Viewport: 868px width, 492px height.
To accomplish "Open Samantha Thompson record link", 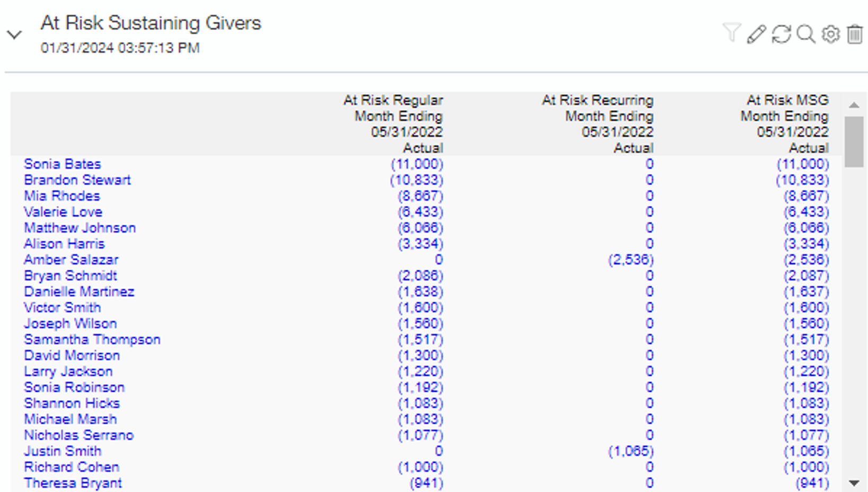I will [92, 339].
